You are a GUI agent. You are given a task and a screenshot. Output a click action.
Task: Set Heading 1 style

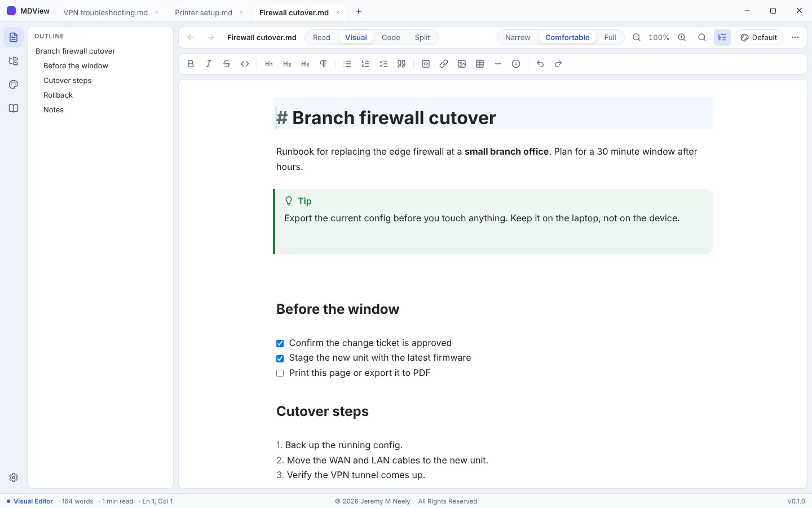[269, 64]
